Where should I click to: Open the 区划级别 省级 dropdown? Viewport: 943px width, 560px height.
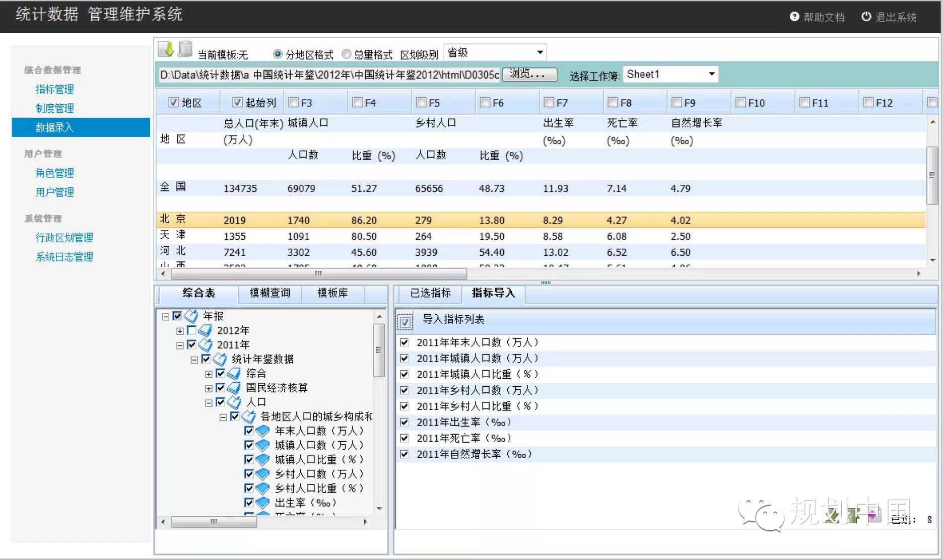pos(540,52)
